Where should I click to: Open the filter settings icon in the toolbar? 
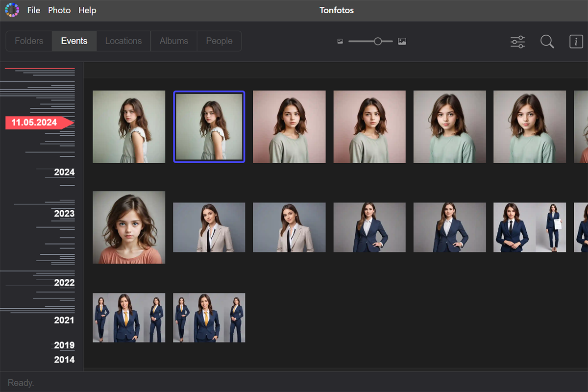point(517,42)
